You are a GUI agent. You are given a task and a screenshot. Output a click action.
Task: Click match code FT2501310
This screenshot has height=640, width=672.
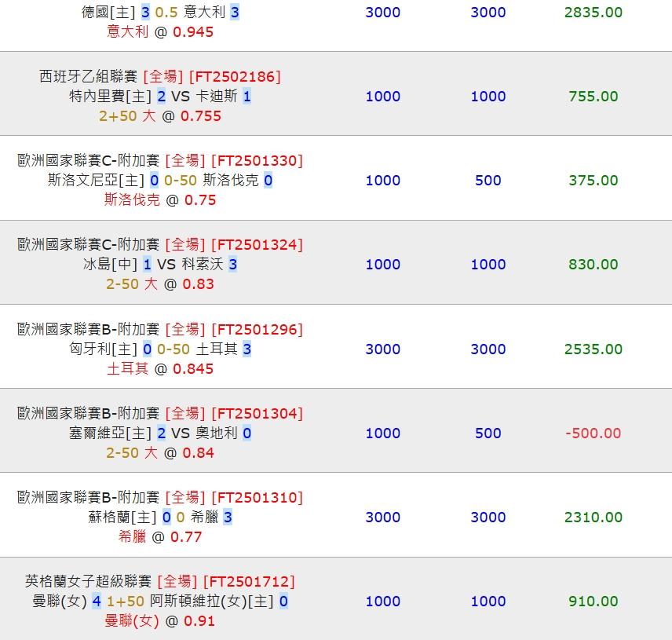pos(257,497)
